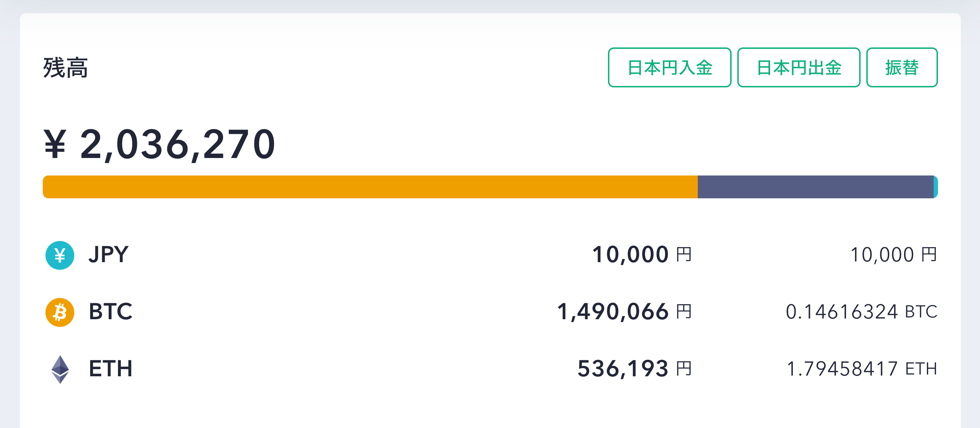Click the light 10,000 円 JPY amount
980x428 pixels.
pos(894,255)
